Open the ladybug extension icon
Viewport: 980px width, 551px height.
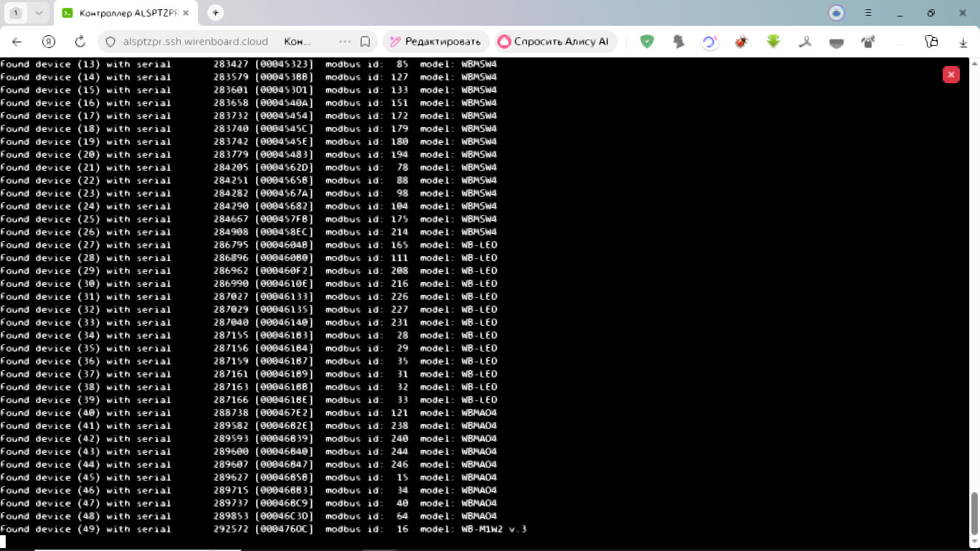(741, 42)
